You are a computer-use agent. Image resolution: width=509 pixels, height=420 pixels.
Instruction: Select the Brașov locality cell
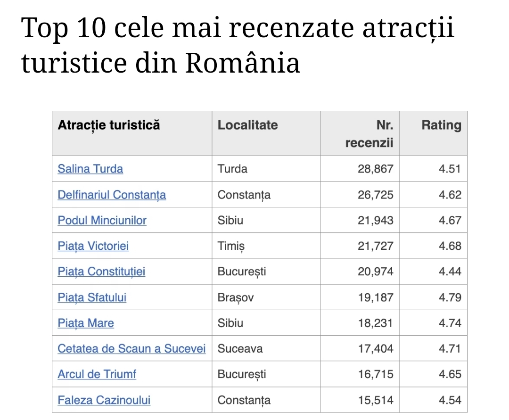266,297
